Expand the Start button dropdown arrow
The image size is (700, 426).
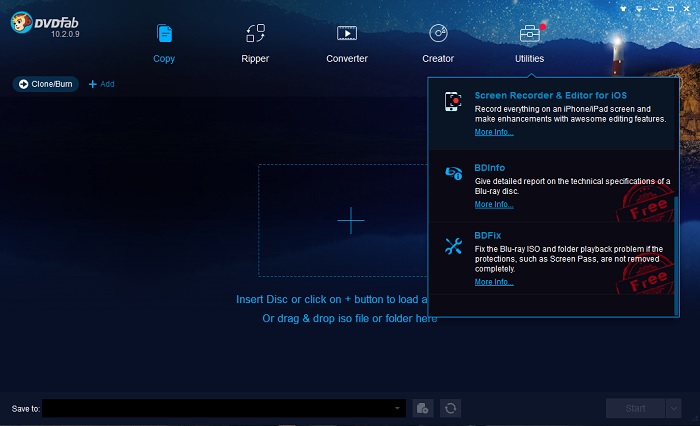[x=674, y=408]
